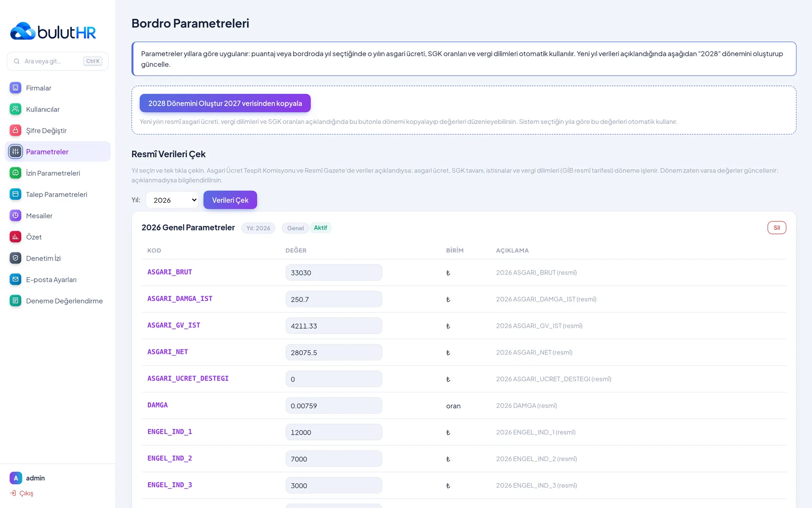812x508 pixels.
Task: Edit the DAMGA rate value field
Action: (334, 405)
